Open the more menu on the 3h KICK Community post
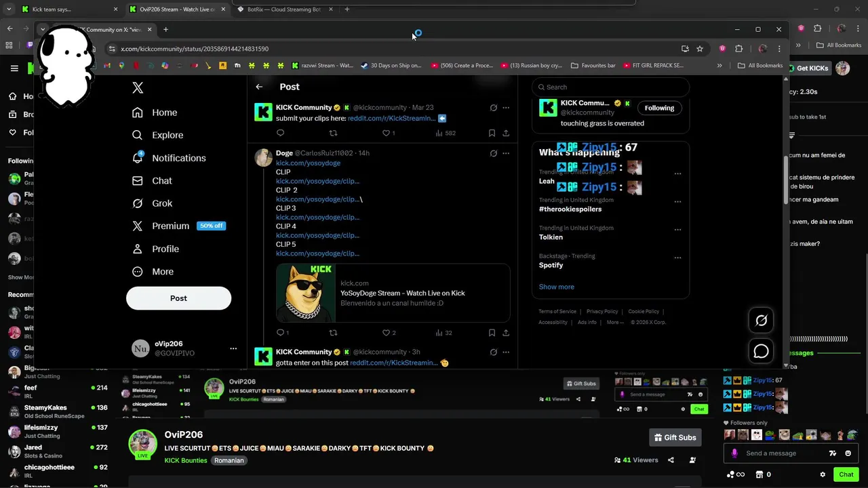Screen dimensions: 868x488 click(x=506, y=352)
